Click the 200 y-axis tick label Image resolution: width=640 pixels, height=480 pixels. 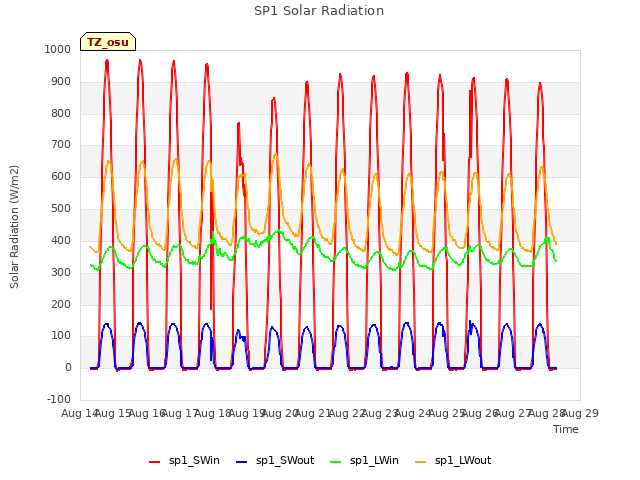pos(61,304)
